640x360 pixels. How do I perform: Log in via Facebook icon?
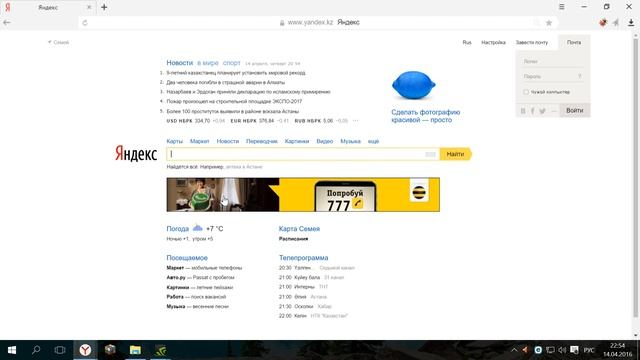coord(532,111)
